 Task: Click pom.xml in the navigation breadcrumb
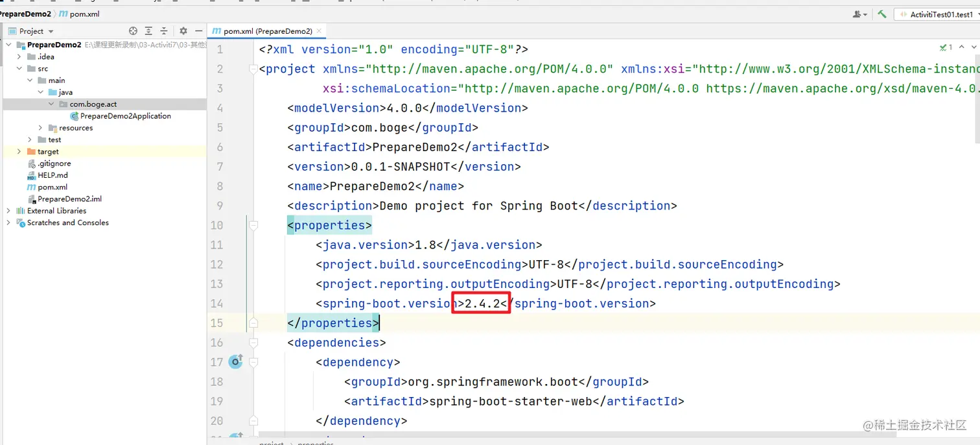[84, 14]
